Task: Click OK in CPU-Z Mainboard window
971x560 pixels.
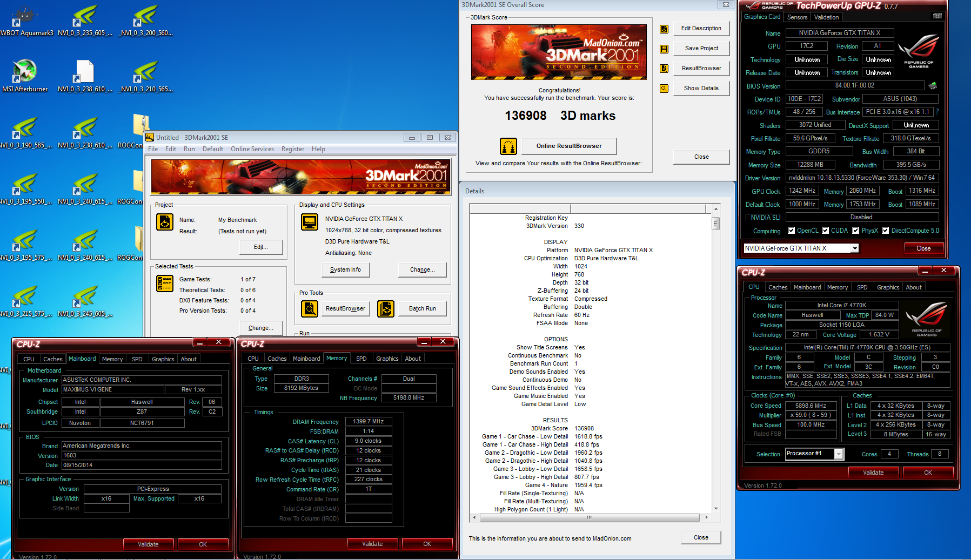Action: pos(203,544)
